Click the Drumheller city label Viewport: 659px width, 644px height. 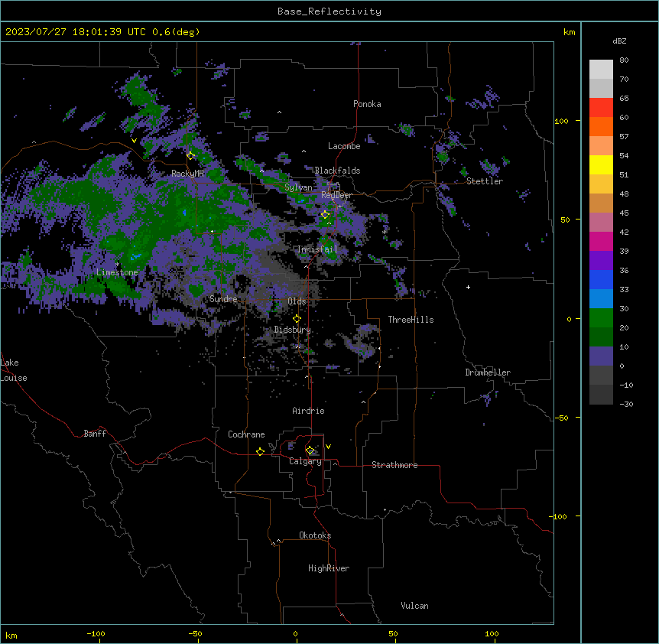[x=488, y=372]
